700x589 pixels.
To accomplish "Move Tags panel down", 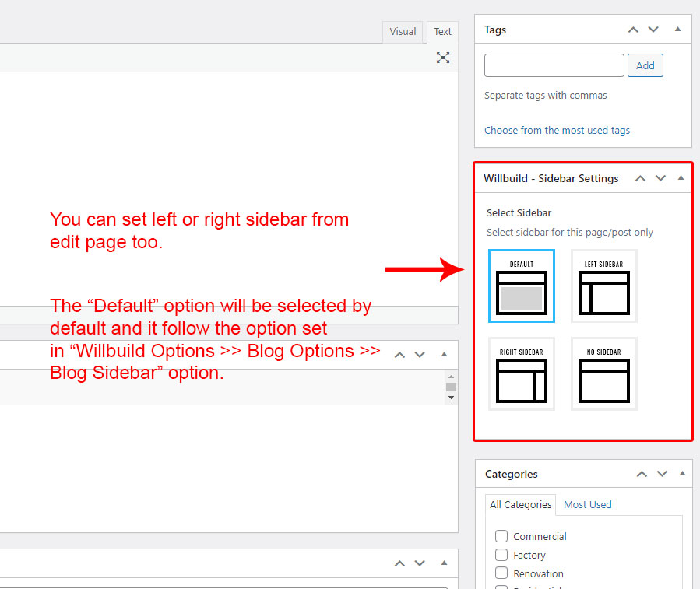I will click(x=653, y=30).
